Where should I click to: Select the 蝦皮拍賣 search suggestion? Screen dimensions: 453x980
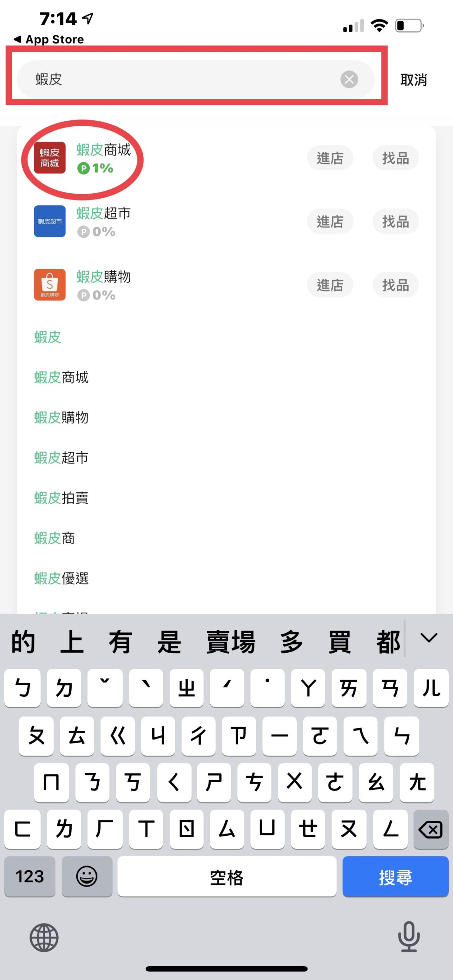click(x=61, y=498)
